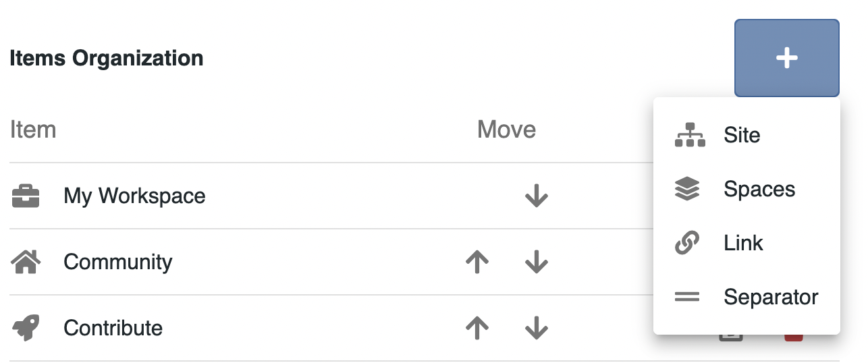Move Contribute up with the up arrow
This screenshot has width=868, height=363.
pos(477,328)
